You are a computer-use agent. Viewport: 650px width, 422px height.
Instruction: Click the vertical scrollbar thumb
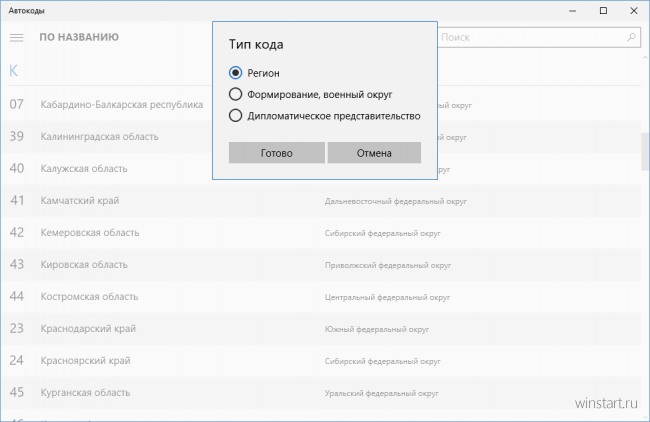pos(645,151)
